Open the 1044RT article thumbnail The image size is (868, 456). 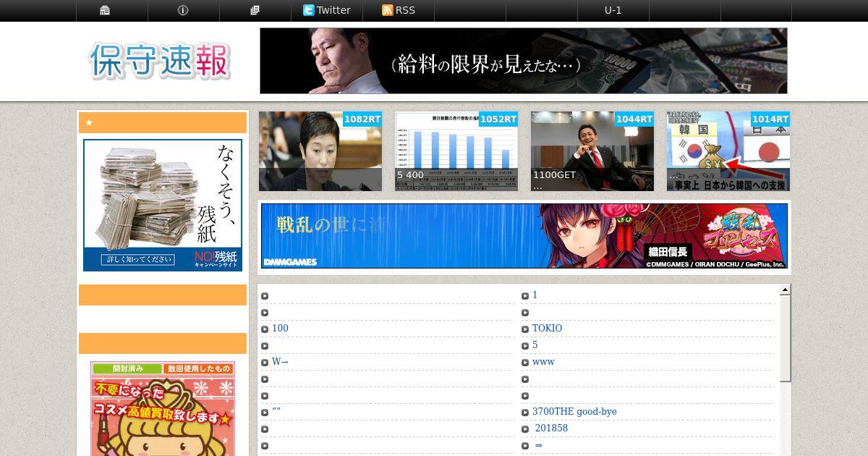[x=592, y=151]
